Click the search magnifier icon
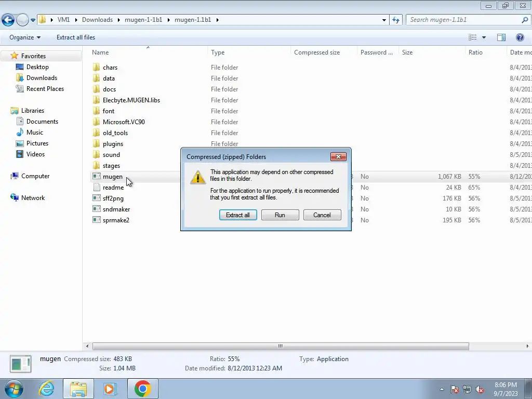Screen dimensions: 532x399 525,20
